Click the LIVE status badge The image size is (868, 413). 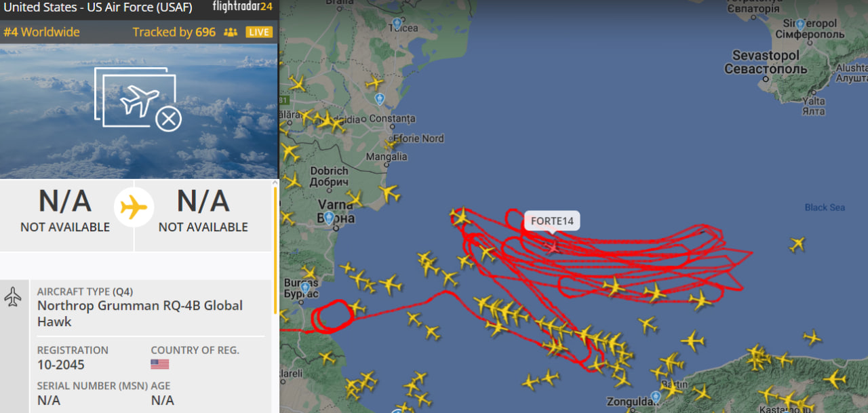point(259,32)
